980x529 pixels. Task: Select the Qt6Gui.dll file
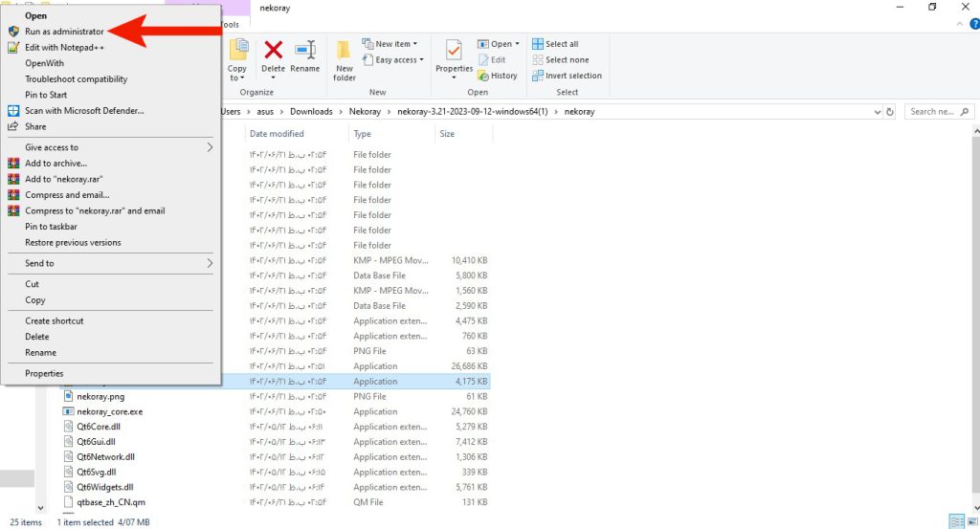point(97,442)
